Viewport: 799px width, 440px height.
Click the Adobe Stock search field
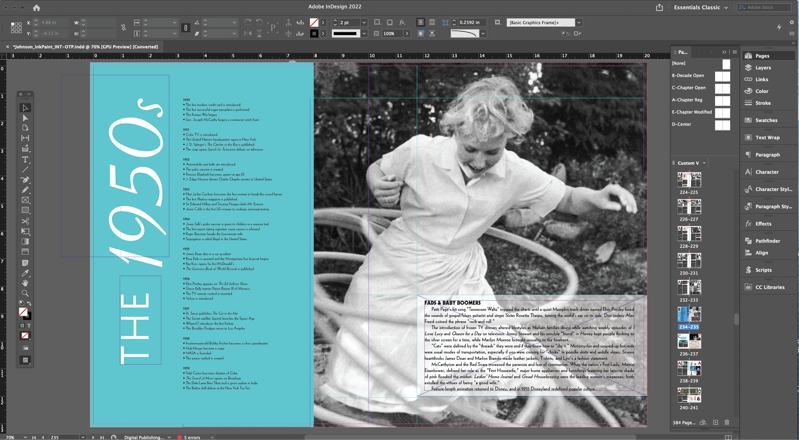(x=765, y=8)
